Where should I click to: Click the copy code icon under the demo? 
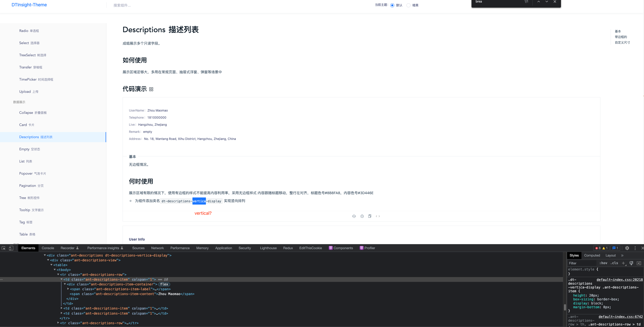370,216
